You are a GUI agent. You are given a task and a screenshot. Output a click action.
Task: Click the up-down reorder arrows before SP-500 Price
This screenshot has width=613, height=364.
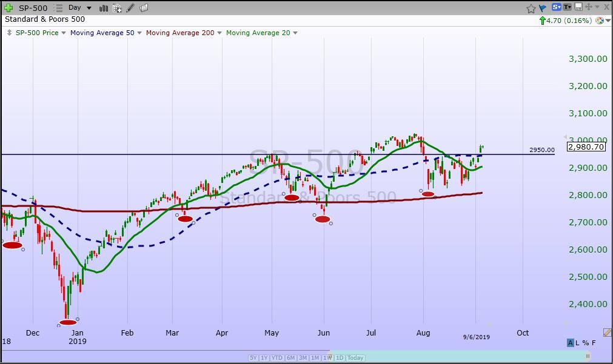click(9, 33)
